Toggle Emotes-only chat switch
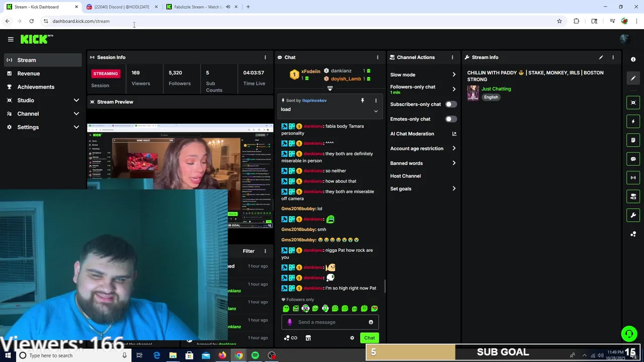644x362 pixels. pos(451,119)
